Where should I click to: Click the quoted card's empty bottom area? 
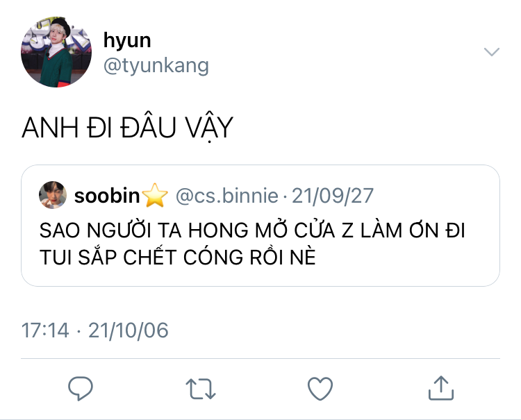tap(260, 277)
